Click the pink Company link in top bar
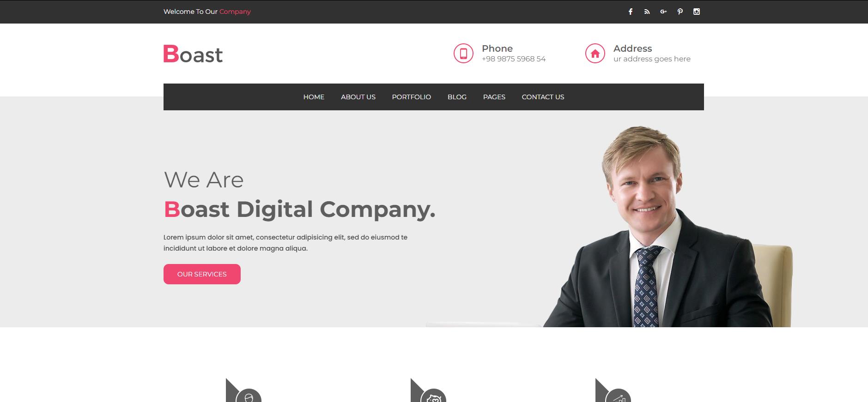Viewport: 868px width, 402px height. click(235, 12)
